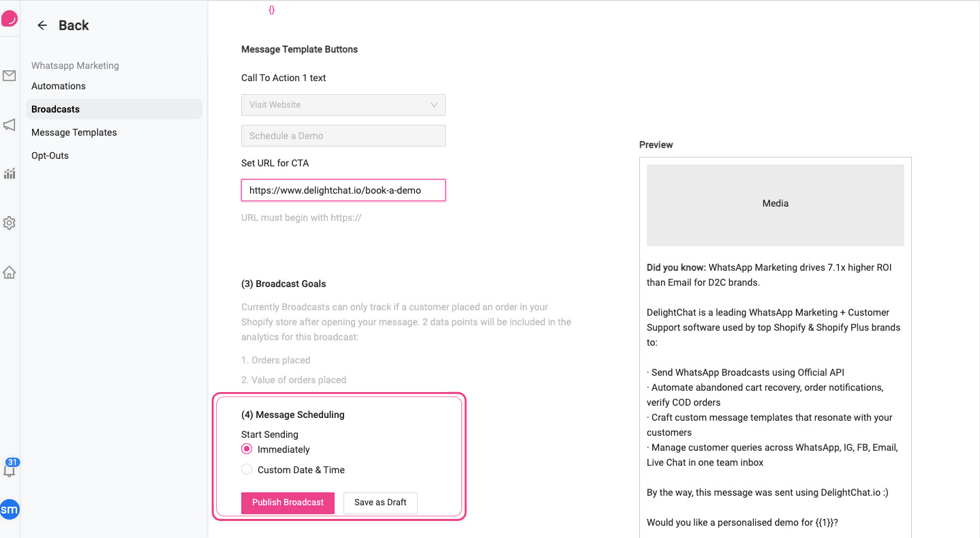Image resolution: width=980 pixels, height=538 pixels.
Task: Open the DelightChat logo home icon
Action: click(x=10, y=18)
